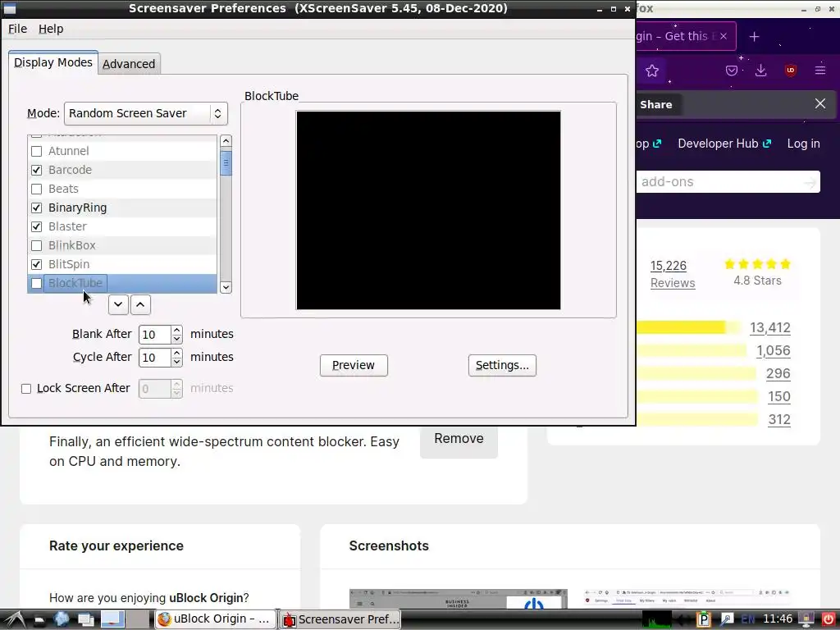Open the start menu bird icon in taskbar
Viewport: 840px width, 630px height.
click(13, 619)
